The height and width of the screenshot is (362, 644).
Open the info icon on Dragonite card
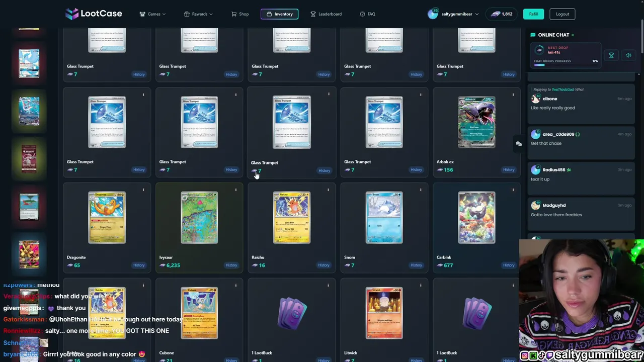tap(143, 190)
